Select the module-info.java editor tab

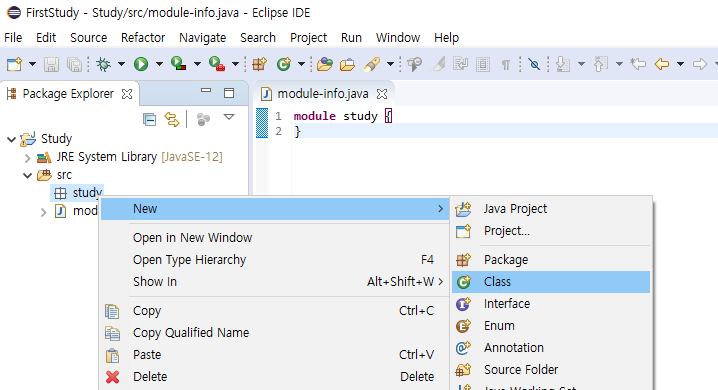[323, 94]
